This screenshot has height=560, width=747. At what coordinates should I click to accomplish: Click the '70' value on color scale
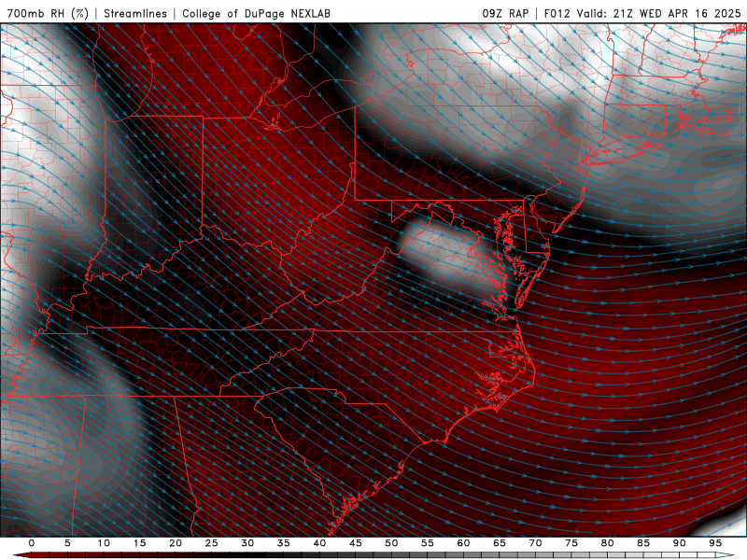pos(535,543)
